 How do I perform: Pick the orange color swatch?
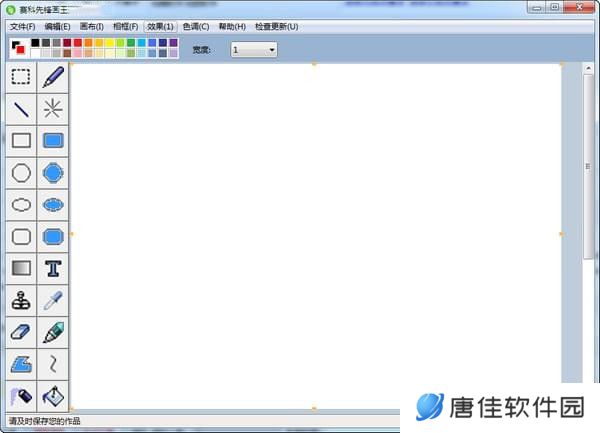(88, 42)
